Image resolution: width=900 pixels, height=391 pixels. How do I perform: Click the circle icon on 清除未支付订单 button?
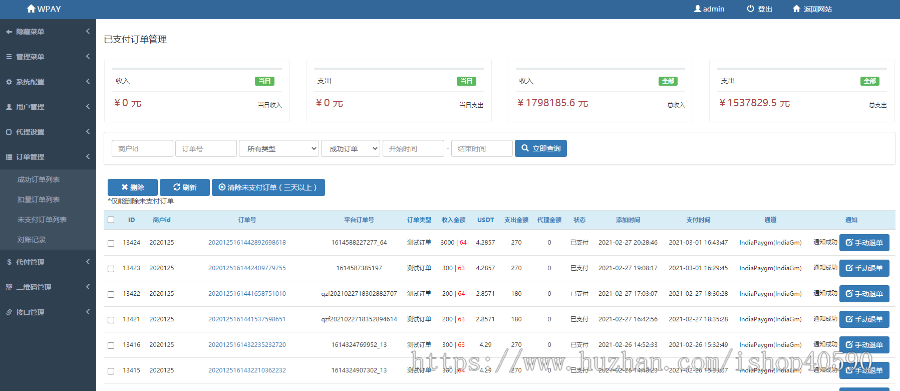point(222,188)
